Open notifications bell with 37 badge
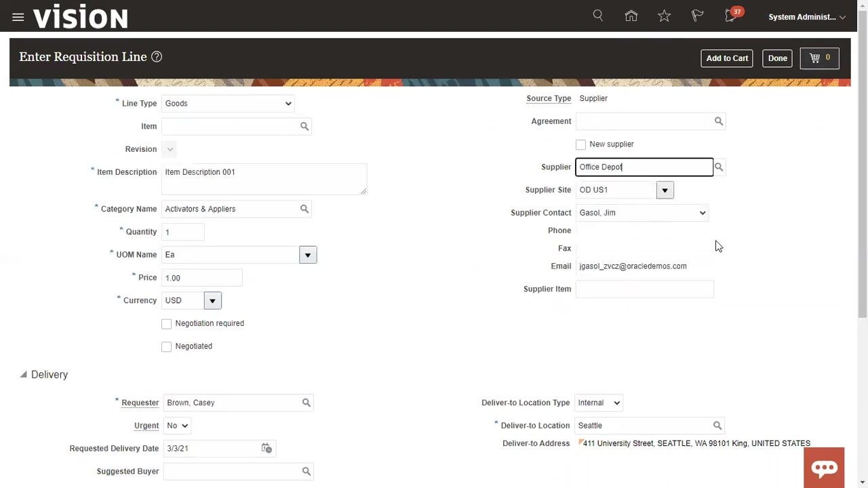This screenshot has height=488, width=868. coord(732,16)
